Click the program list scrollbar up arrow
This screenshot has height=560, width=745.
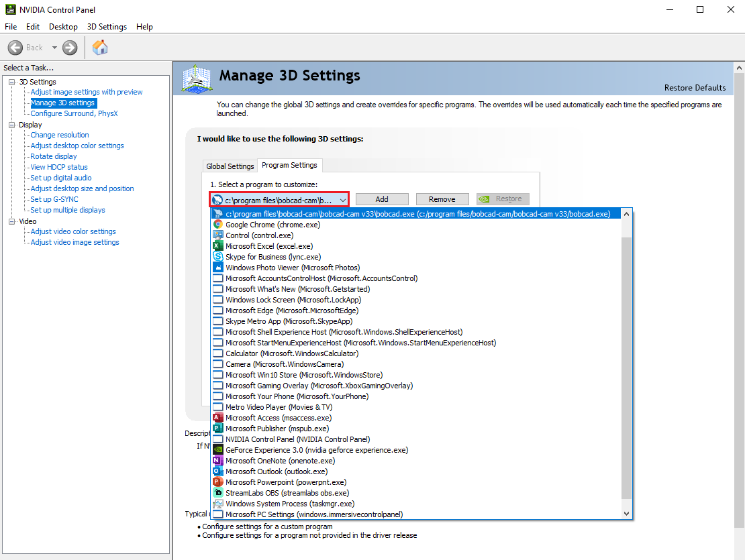[x=626, y=214]
